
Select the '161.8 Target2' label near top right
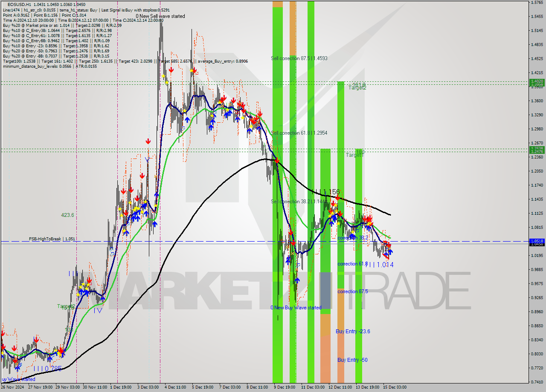(x=357, y=86)
